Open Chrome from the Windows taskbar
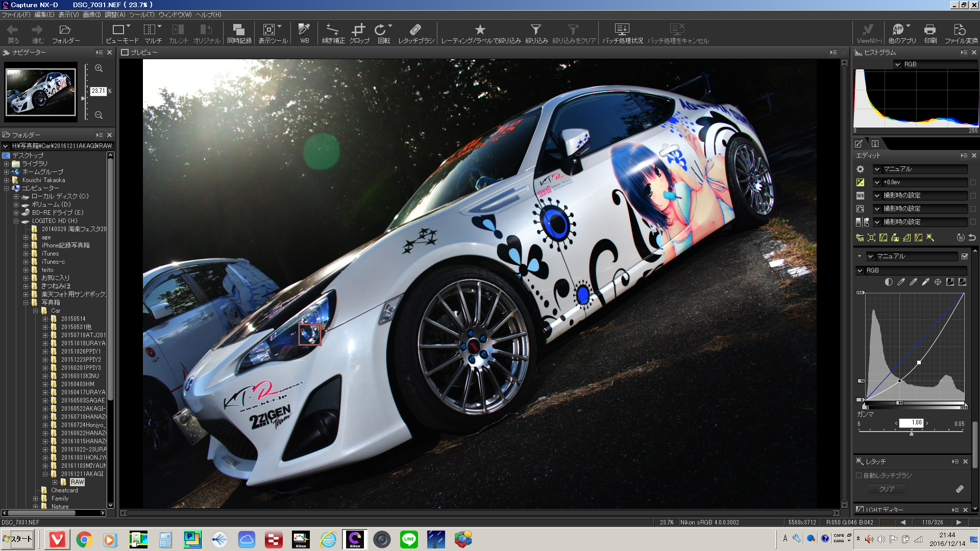980x551 pixels. (x=84, y=539)
